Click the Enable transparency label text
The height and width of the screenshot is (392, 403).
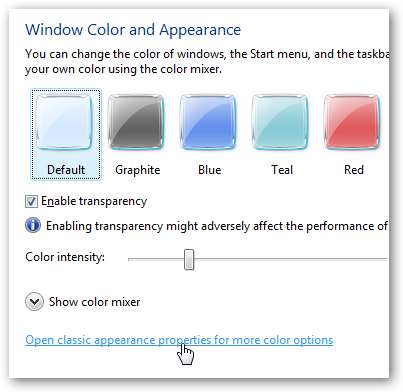94,201
